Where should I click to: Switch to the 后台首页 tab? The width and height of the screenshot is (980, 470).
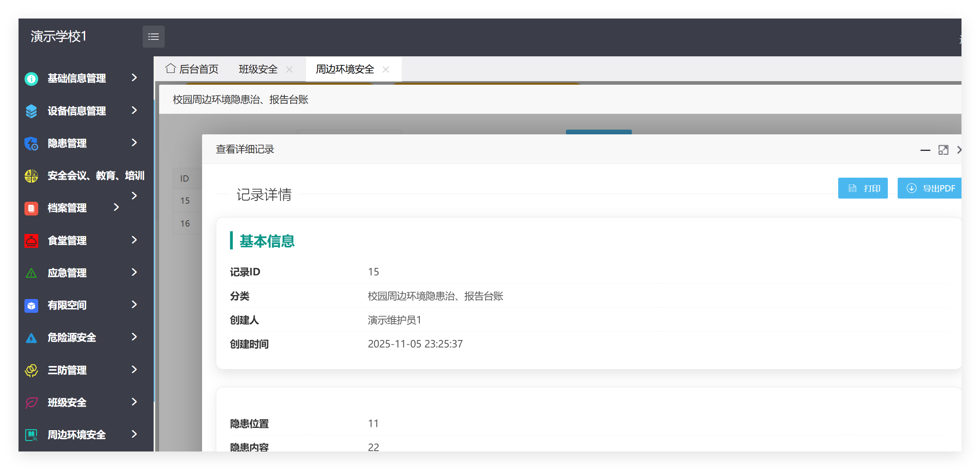(x=199, y=69)
